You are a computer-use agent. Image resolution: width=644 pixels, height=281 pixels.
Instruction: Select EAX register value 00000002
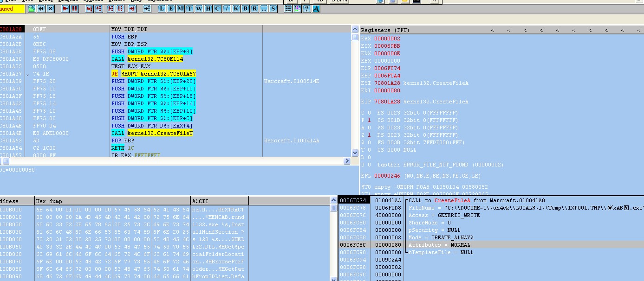[387, 38]
